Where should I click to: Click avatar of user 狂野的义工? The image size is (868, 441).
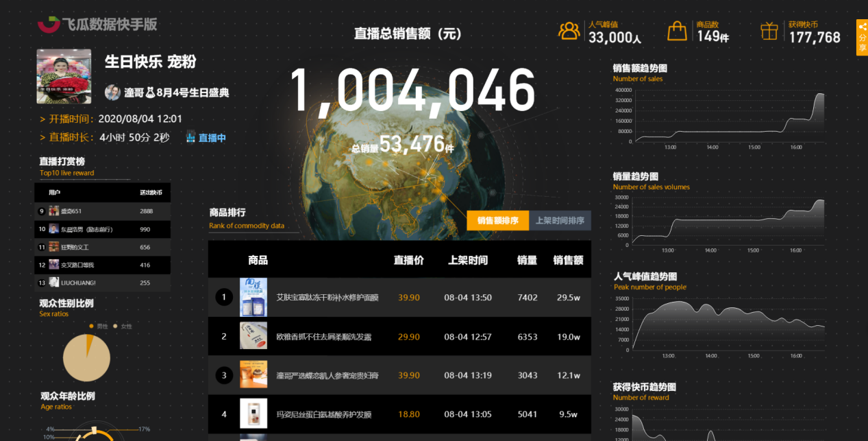(53, 246)
